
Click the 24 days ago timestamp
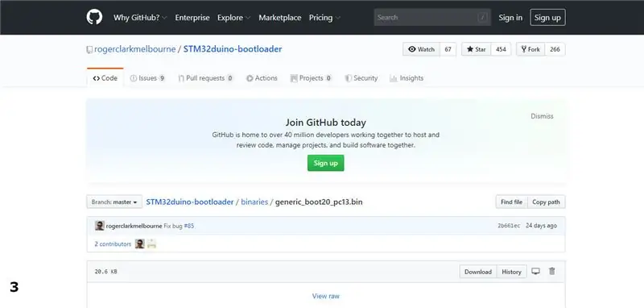tap(541, 226)
